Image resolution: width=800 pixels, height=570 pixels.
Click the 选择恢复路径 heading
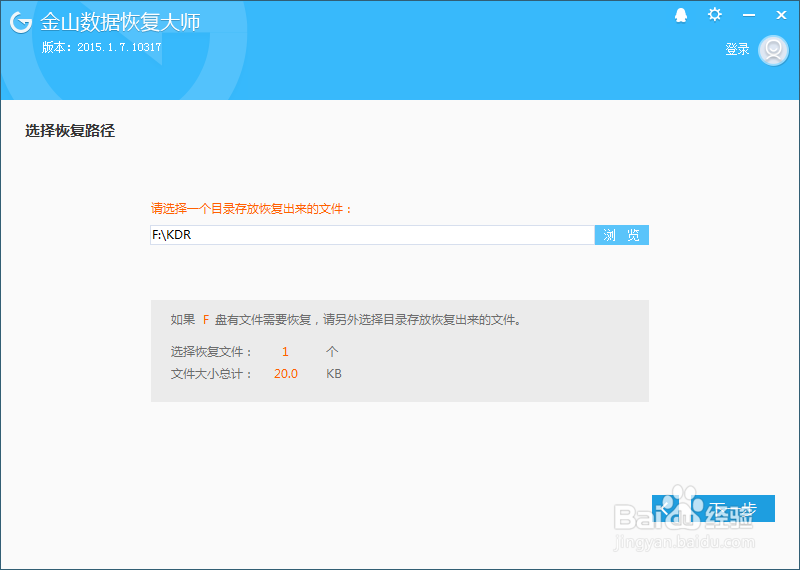tap(70, 131)
